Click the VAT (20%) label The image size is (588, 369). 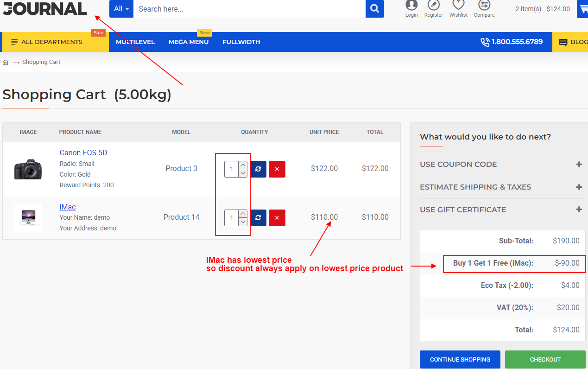click(515, 308)
